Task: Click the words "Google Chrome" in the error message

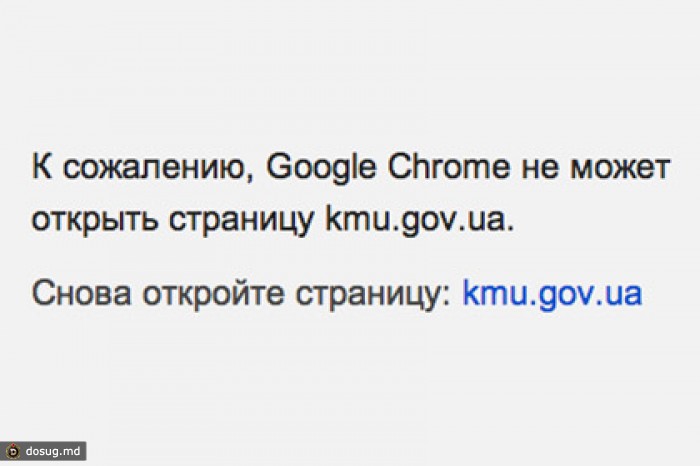Action: pyautogui.click(x=394, y=167)
